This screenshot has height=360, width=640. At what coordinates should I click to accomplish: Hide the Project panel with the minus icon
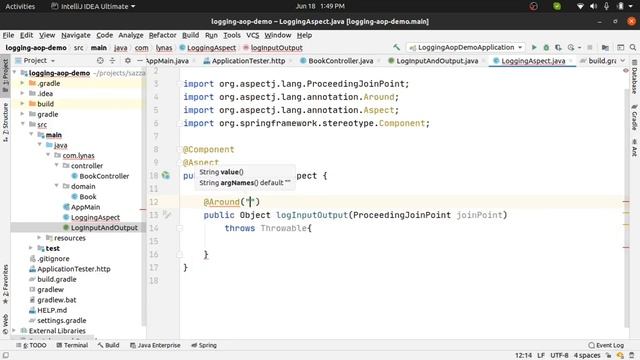tap(140, 60)
